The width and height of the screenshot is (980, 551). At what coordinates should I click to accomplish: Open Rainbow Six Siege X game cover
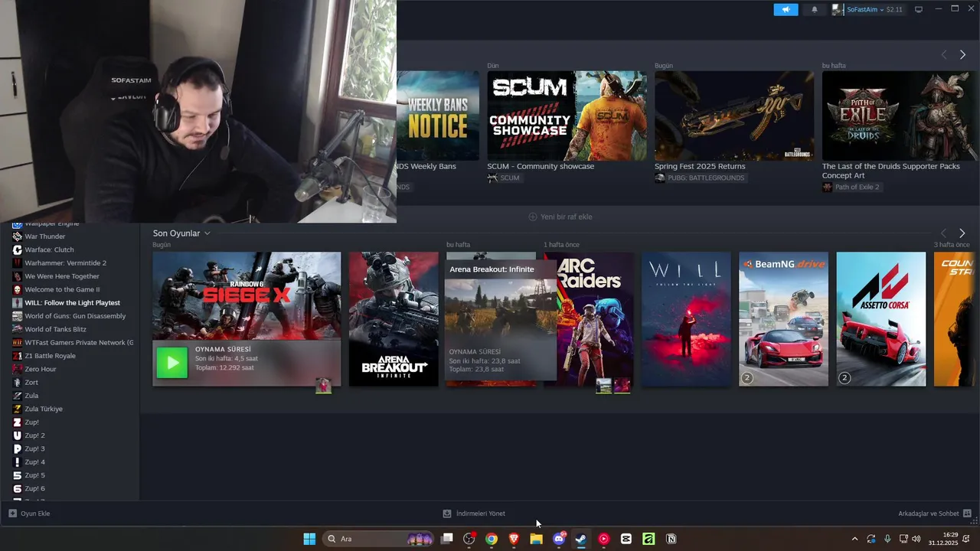(x=247, y=295)
